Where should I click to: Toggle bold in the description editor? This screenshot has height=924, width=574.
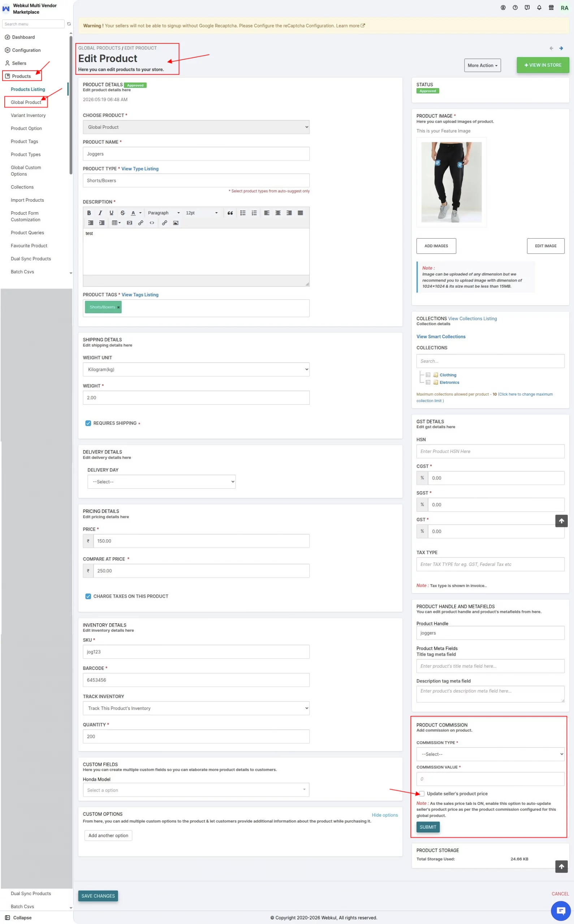89,213
